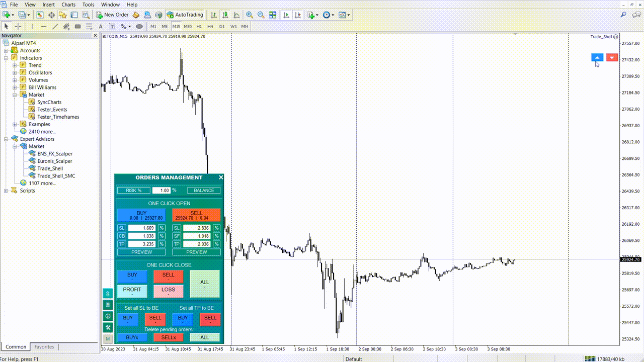Open the tile windows icon on the toolbar

pos(272,15)
